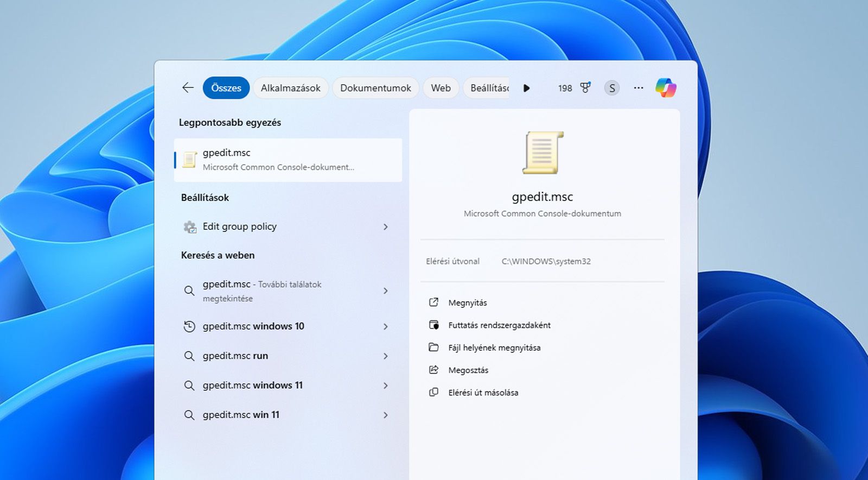The width and height of the screenshot is (868, 480).
Task: Open the three-dot more options menu
Action: pos(639,88)
